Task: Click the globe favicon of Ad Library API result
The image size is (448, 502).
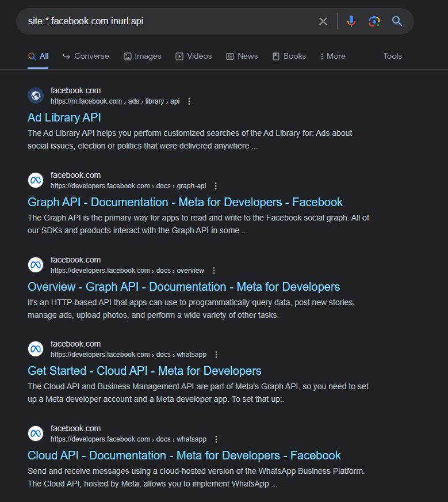Action: [36, 96]
